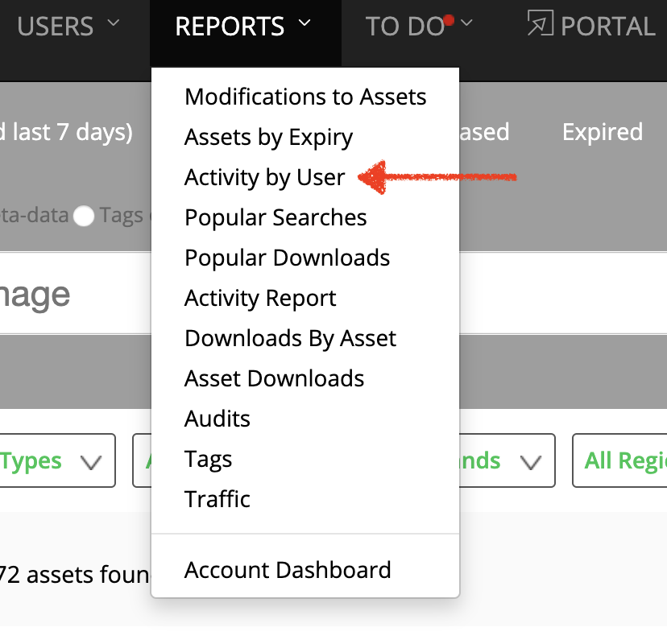Select Assets by Expiry report
The image size is (667, 644).
click(x=268, y=138)
